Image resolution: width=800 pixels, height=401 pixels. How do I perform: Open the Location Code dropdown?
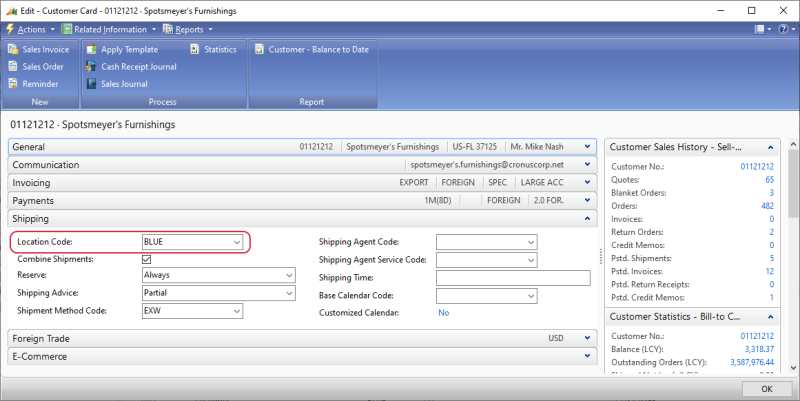[x=237, y=242]
